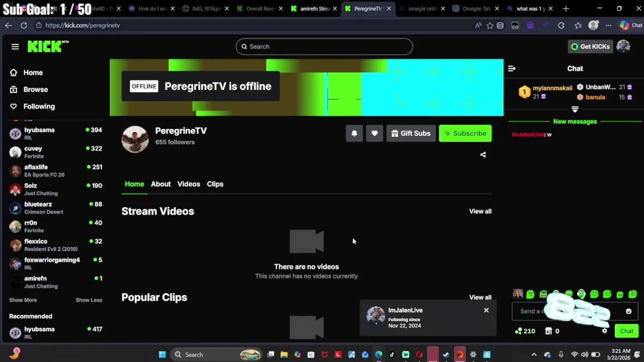Open TikTok from the taskbar
Viewport: 644px width, 362px height.
[392, 354]
